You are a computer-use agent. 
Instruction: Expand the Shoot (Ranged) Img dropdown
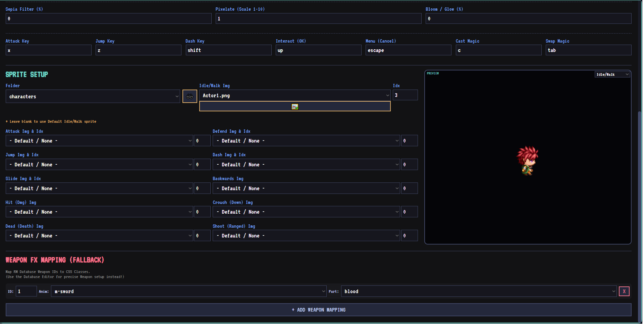[x=306, y=236]
